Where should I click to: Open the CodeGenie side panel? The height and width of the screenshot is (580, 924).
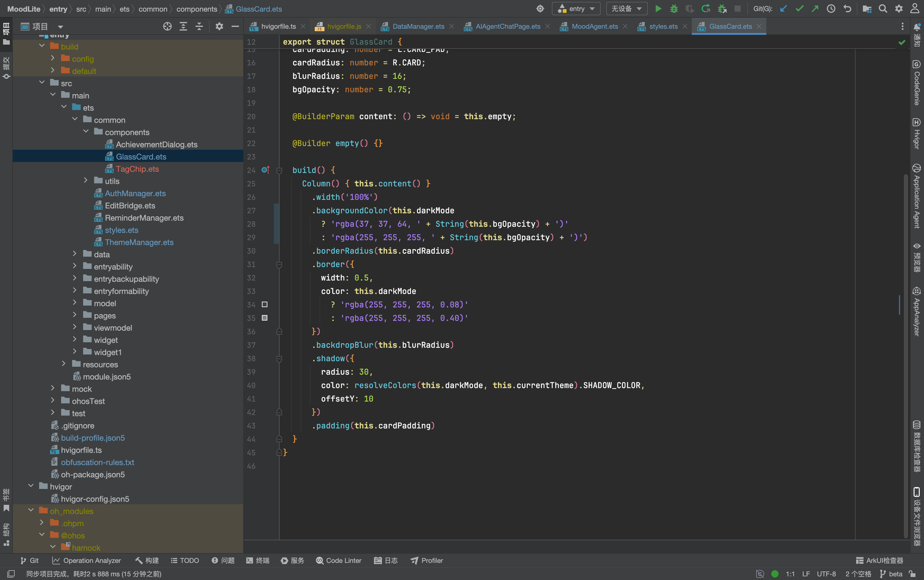click(x=917, y=83)
